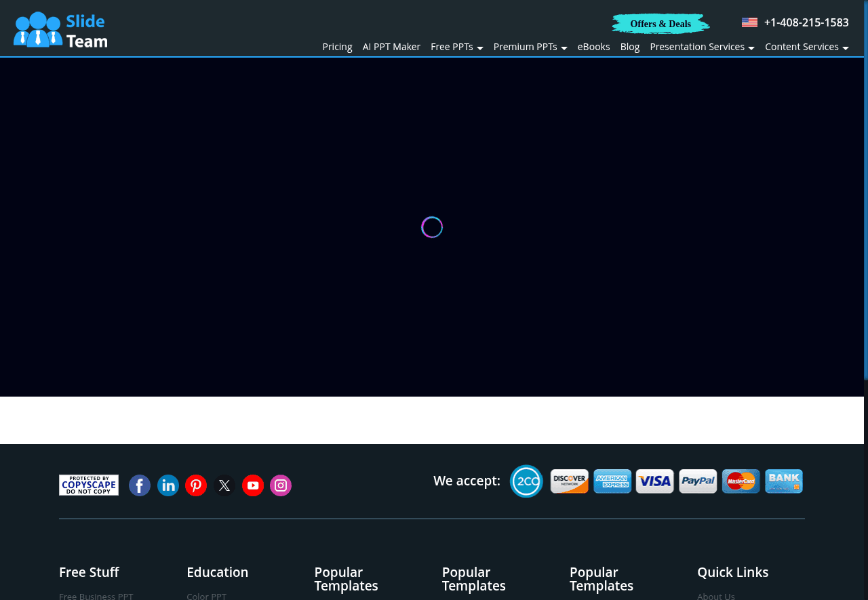Image resolution: width=868 pixels, height=600 pixels.
Task: Expand the Content Services dropdown
Action: click(806, 47)
